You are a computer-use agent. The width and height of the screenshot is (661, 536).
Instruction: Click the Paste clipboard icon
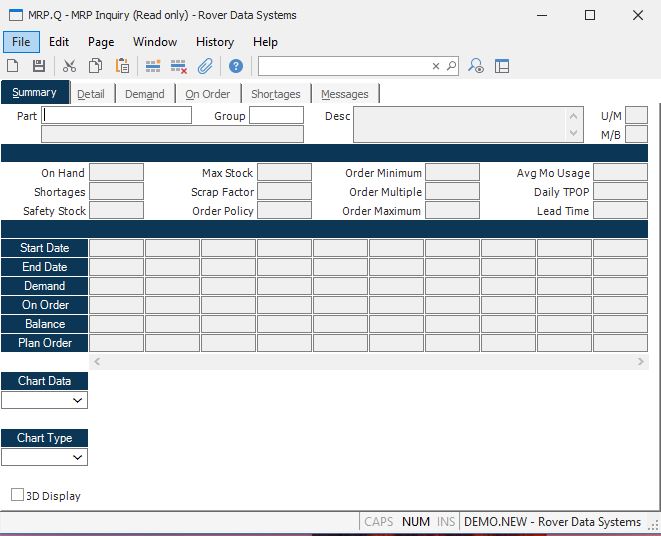click(122, 66)
